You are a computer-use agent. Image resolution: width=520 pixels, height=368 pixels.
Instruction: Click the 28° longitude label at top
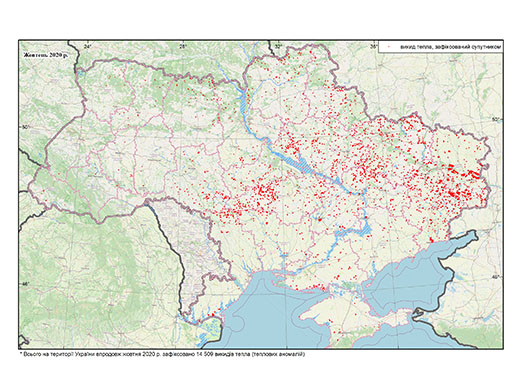[x=183, y=46]
